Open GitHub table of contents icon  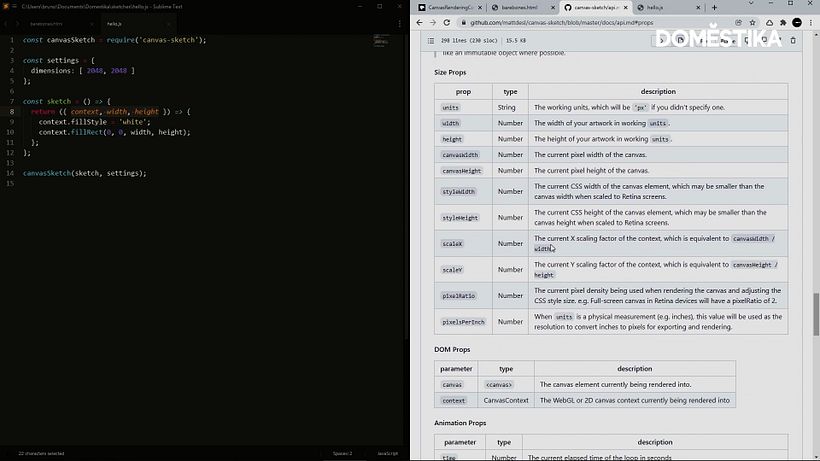click(x=431, y=40)
